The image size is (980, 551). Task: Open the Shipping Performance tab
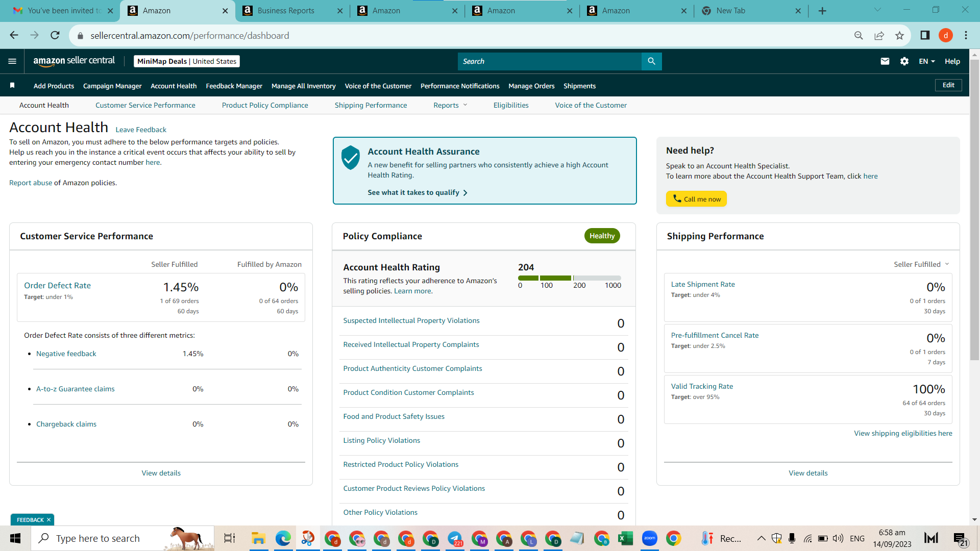371,105
